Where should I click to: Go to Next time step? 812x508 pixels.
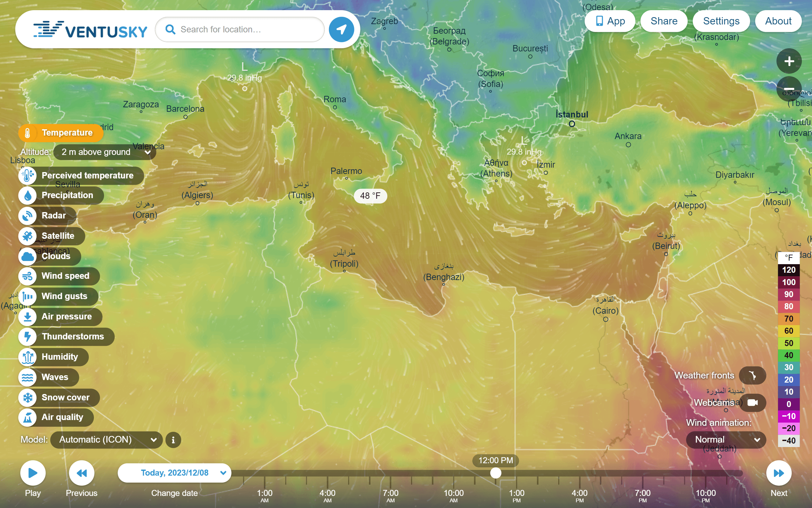pos(779,473)
